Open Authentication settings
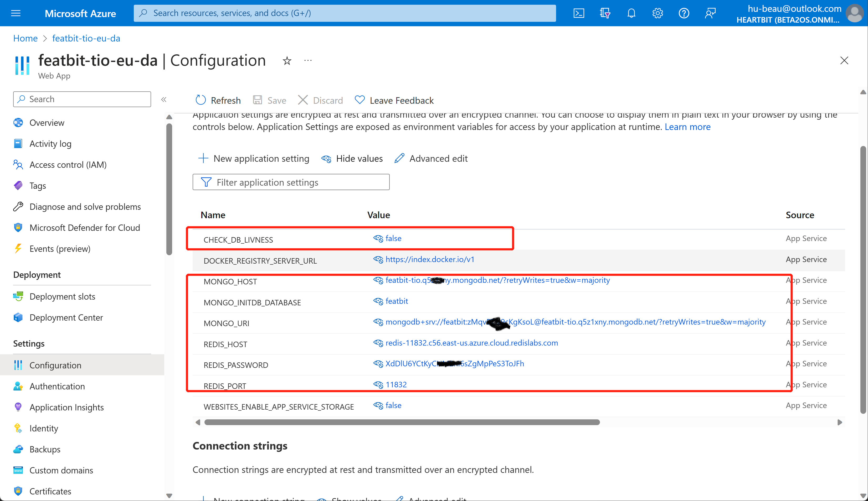868x501 pixels. [x=57, y=387]
